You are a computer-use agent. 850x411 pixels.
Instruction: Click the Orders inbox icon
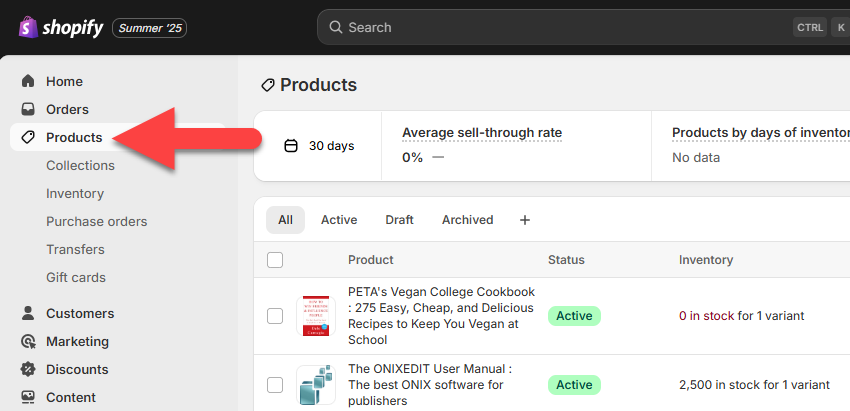click(x=28, y=110)
